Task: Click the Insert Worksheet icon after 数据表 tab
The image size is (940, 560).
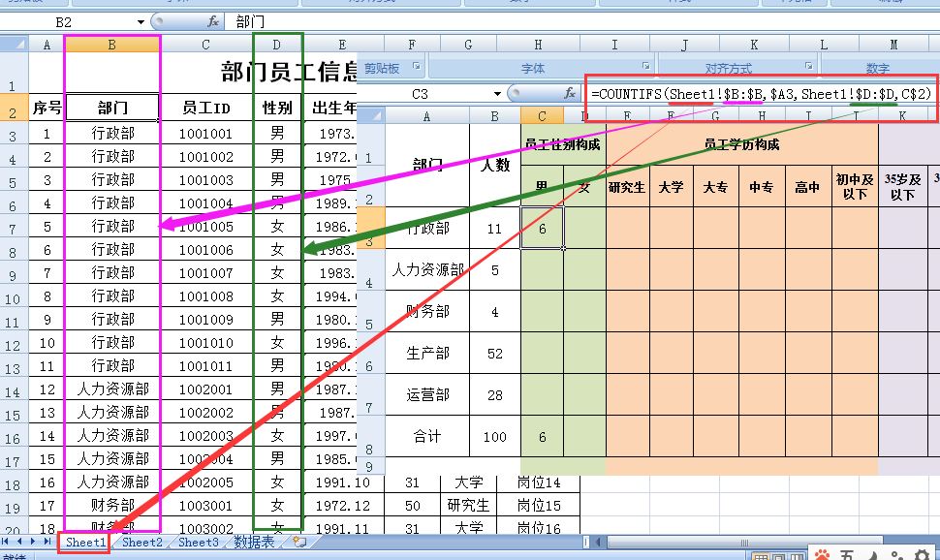Action: coord(299,542)
